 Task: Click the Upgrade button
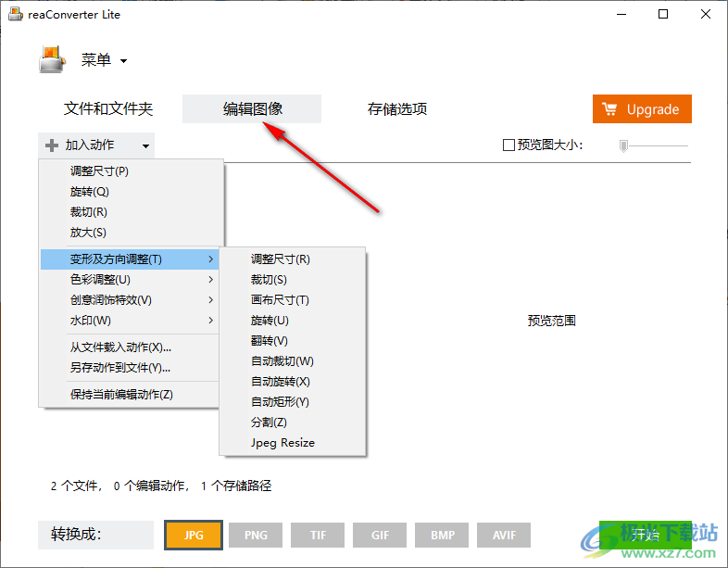[642, 109]
